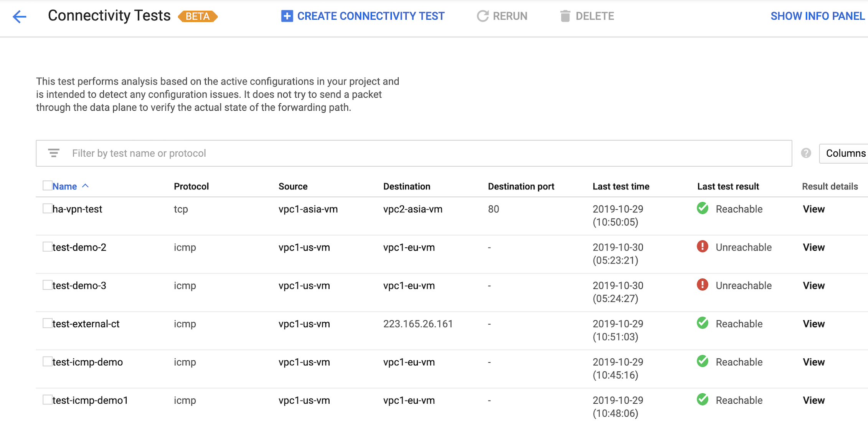Check the ha-vpn-test row checkbox
Image resolution: width=868 pixels, height=421 pixels.
[47, 208]
